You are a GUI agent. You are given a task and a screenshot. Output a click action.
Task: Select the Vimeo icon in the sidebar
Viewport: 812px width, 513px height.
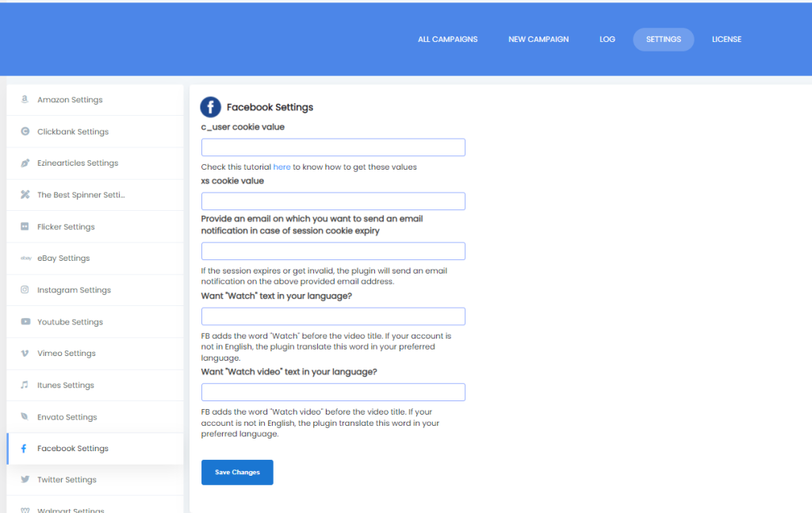point(25,353)
